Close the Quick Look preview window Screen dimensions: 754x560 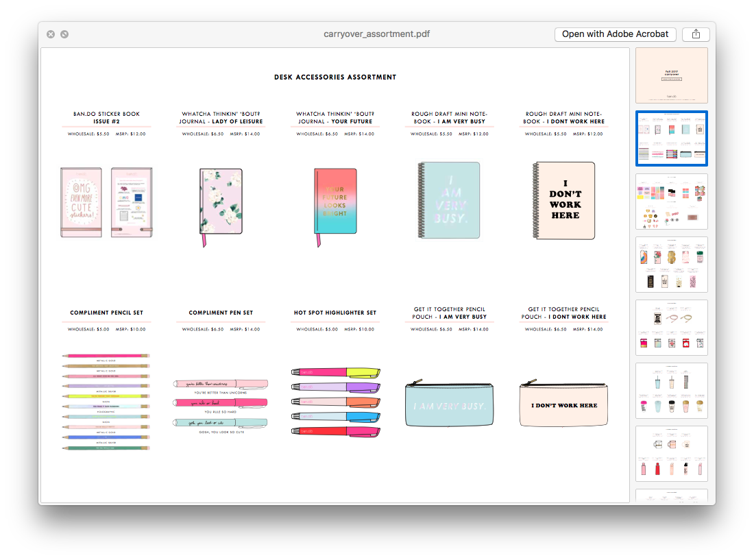51,34
